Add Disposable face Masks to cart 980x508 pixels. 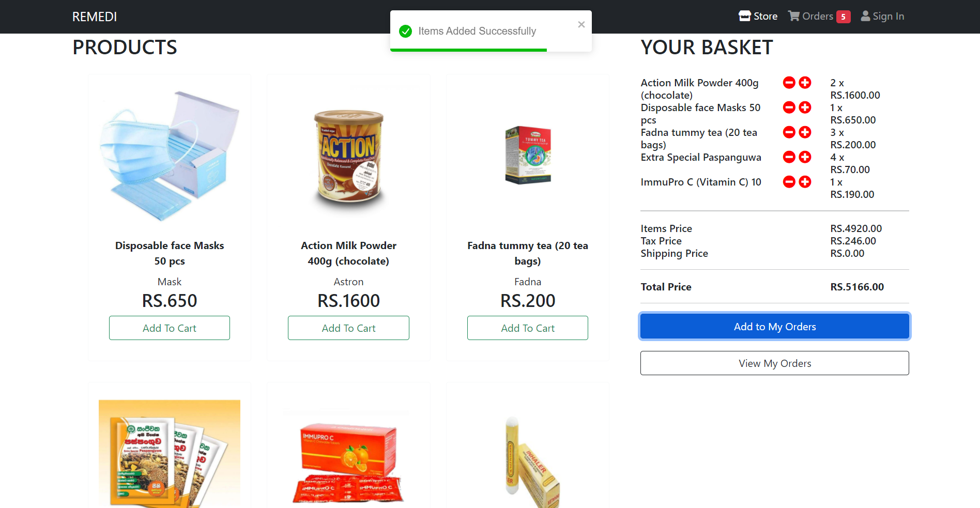tap(170, 328)
